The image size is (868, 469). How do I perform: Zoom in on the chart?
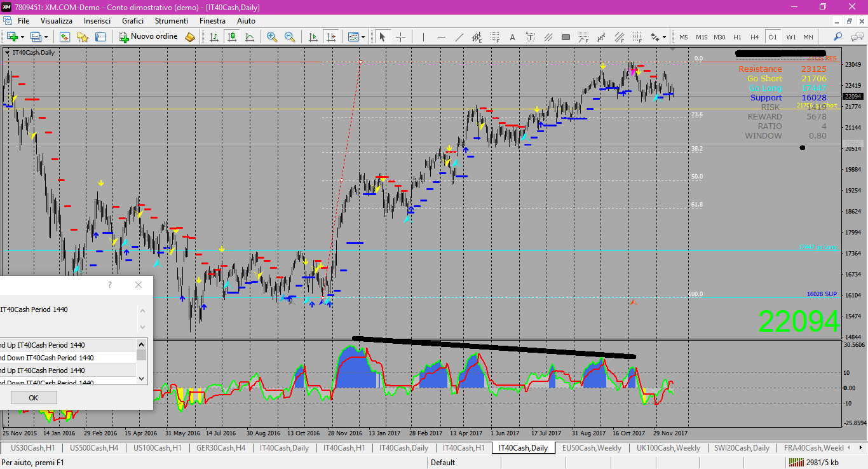pyautogui.click(x=272, y=37)
